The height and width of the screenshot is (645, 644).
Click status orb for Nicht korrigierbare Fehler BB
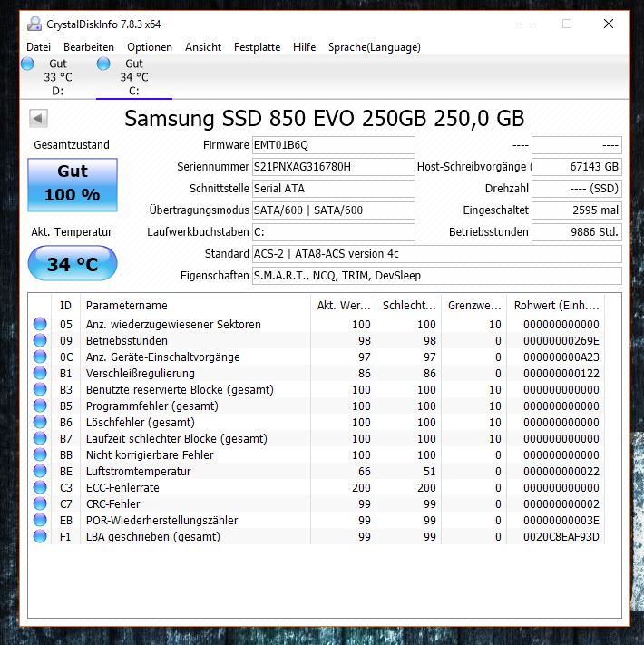(x=40, y=454)
